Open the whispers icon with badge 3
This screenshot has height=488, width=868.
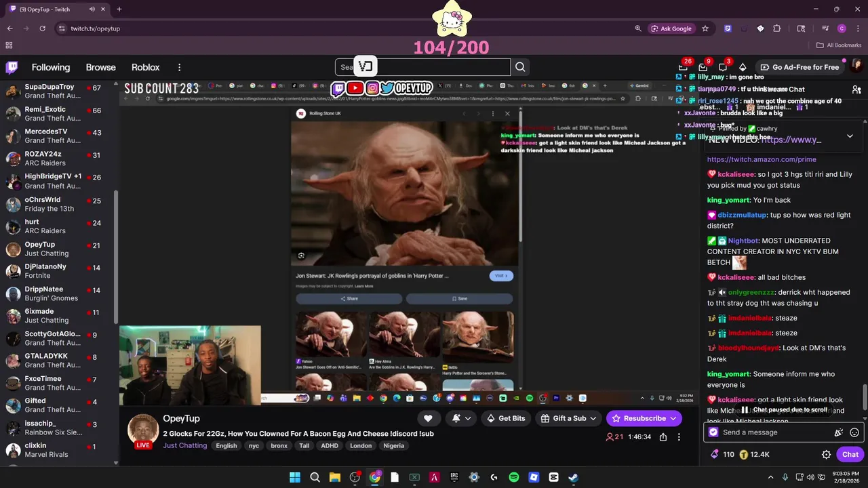pos(723,67)
